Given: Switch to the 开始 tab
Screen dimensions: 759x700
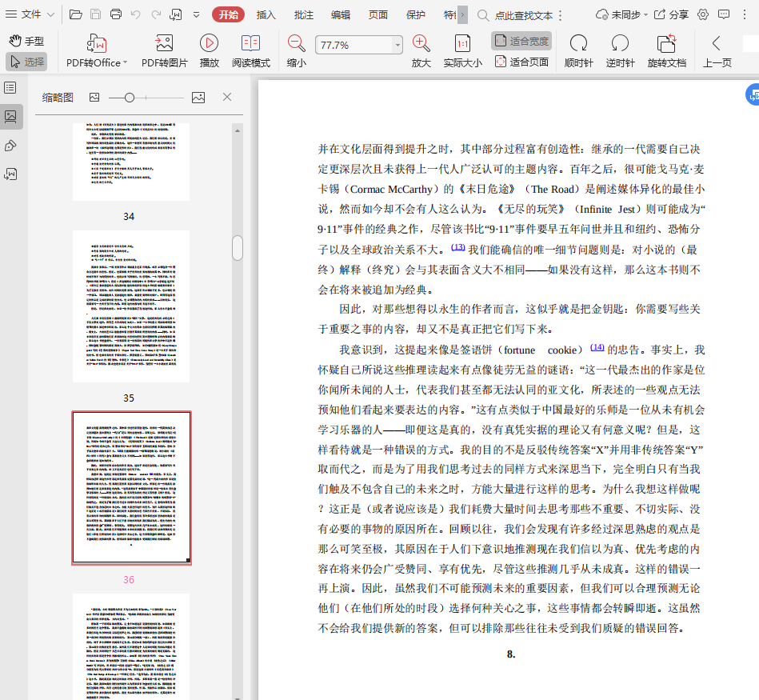Looking at the screenshot, I should click(x=229, y=14).
